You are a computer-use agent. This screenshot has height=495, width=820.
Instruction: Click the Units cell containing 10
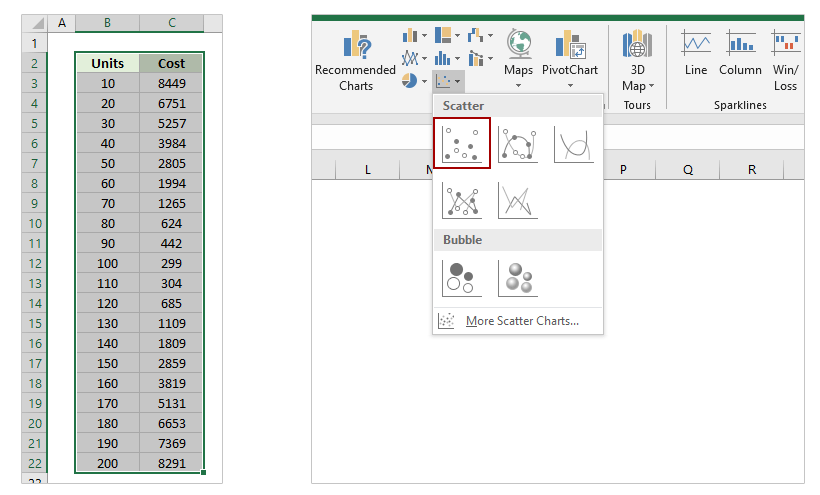pyautogui.click(x=107, y=84)
